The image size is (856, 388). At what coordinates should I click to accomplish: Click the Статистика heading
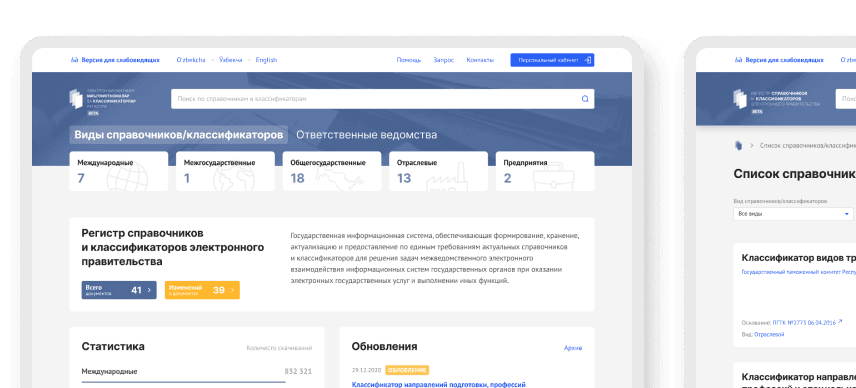(x=113, y=347)
